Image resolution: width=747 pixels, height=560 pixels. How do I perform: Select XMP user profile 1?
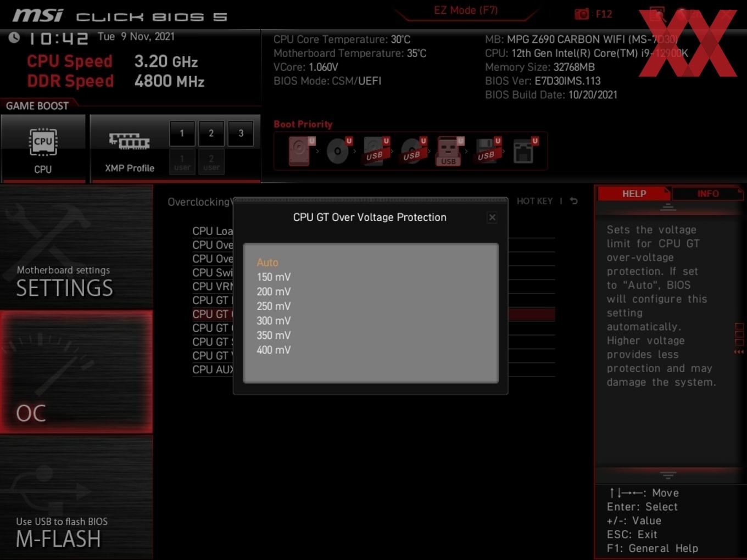pos(182,163)
